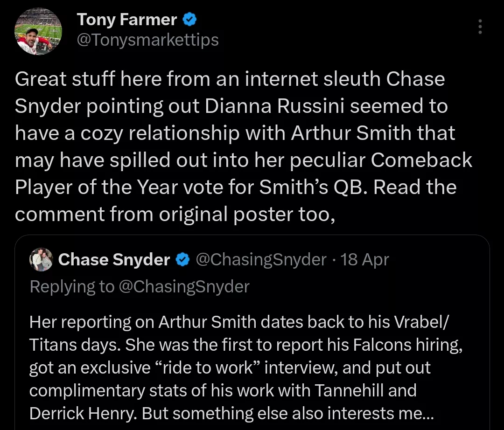The image size is (504, 430).
Task: Open Tony Farmer's profile picture
Action: [39, 31]
